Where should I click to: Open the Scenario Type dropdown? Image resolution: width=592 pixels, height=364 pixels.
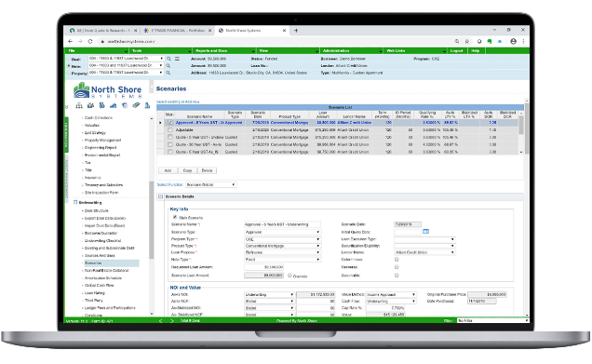pyautogui.click(x=282, y=232)
